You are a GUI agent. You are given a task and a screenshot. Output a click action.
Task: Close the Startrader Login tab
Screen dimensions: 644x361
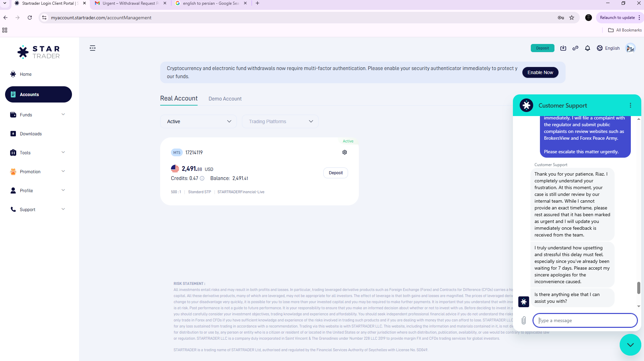84,3
